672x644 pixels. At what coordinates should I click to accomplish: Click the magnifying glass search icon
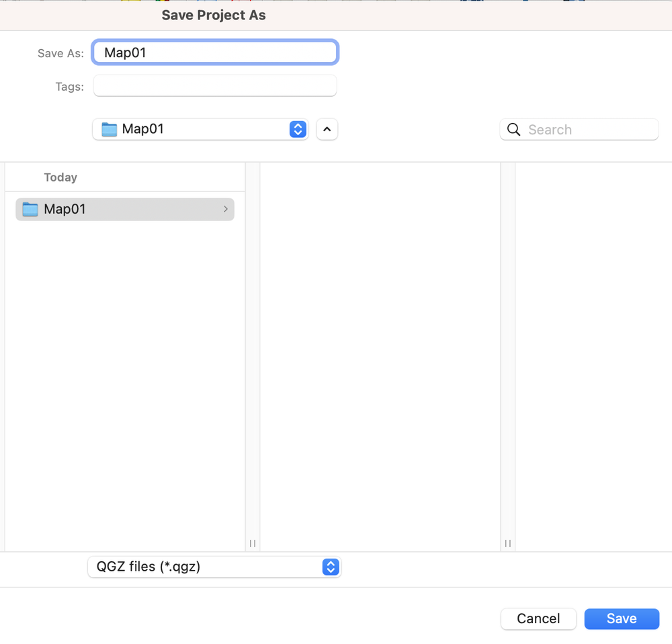[513, 130]
